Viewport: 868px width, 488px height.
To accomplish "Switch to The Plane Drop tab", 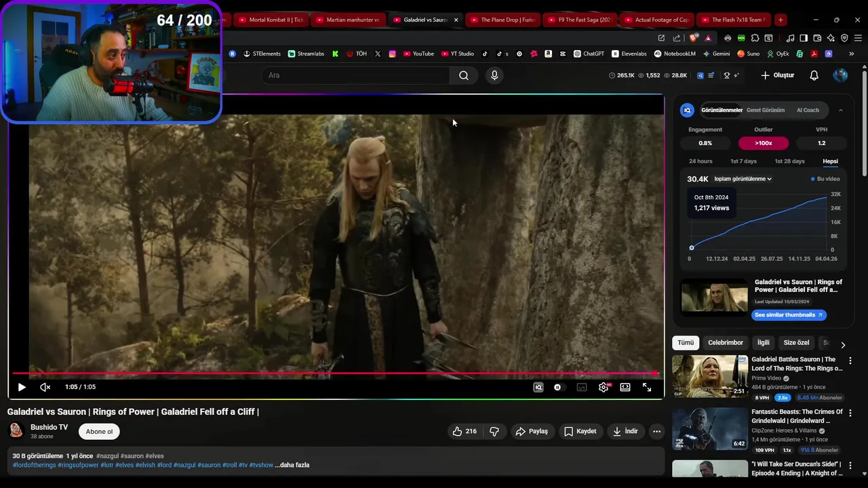I will tap(502, 20).
